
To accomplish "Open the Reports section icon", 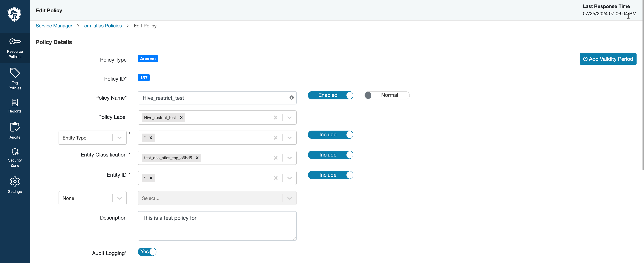I will click(x=15, y=103).
